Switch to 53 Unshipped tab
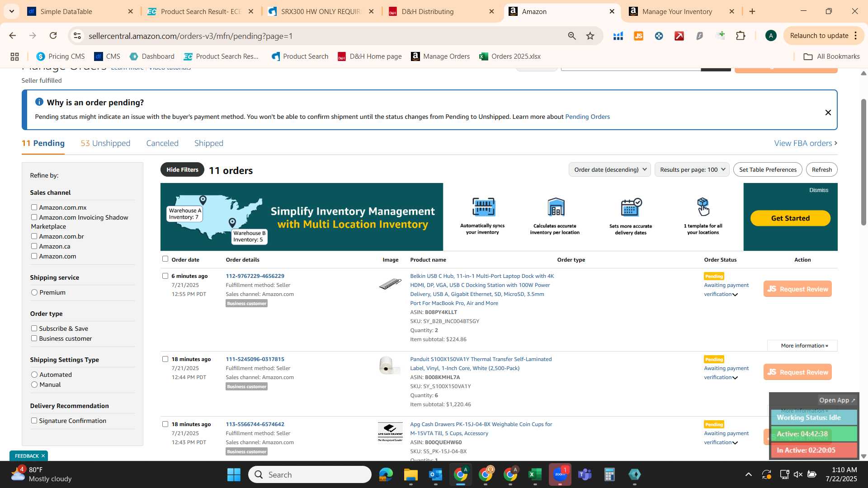The height and width of the screenshot is (488, 868). point(105,143)
